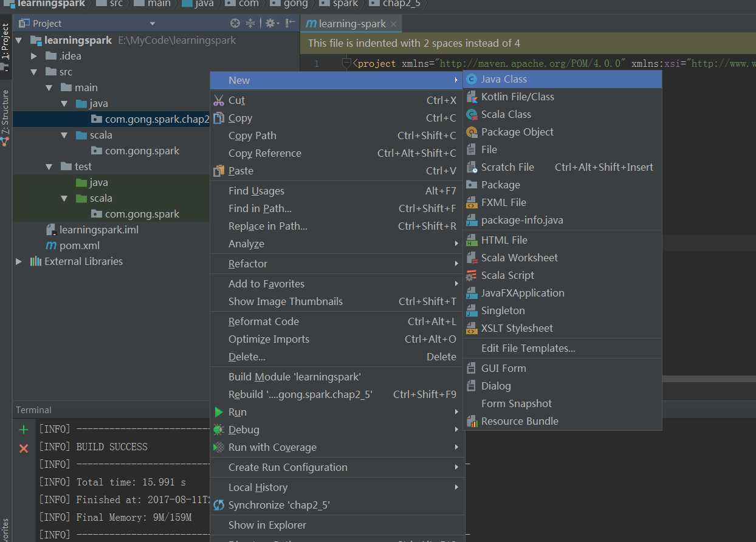Collapse the test folder
This screenshot has height=542, width=756.
click(x=49, y=166)
